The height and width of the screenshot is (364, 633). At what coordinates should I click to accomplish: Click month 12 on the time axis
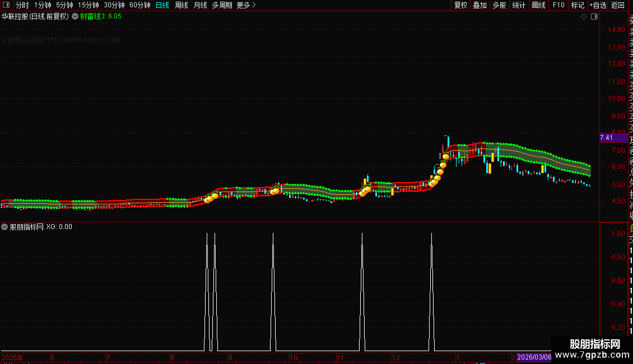tap(396, 357)
